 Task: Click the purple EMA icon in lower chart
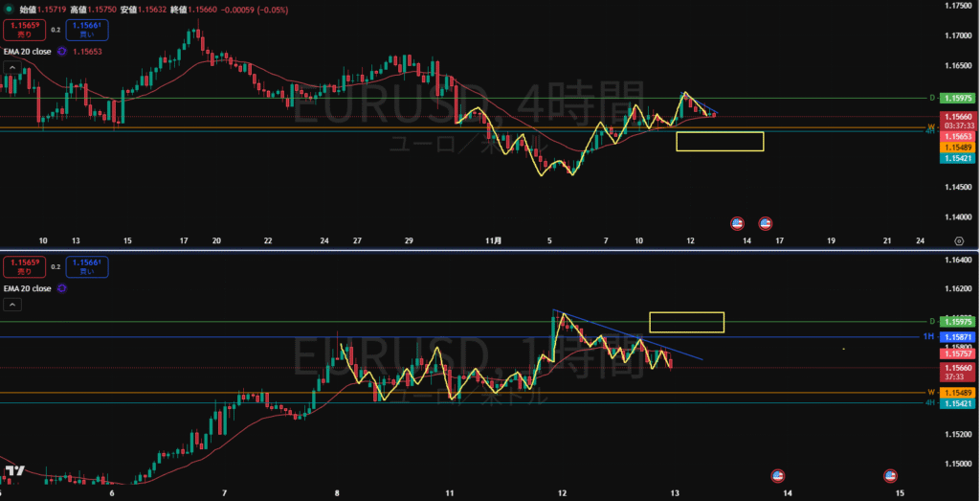click(62, 287)
